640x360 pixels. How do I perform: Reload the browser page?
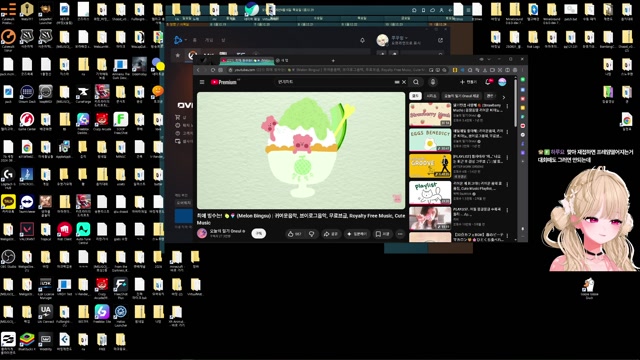click(x=213, y=70)
